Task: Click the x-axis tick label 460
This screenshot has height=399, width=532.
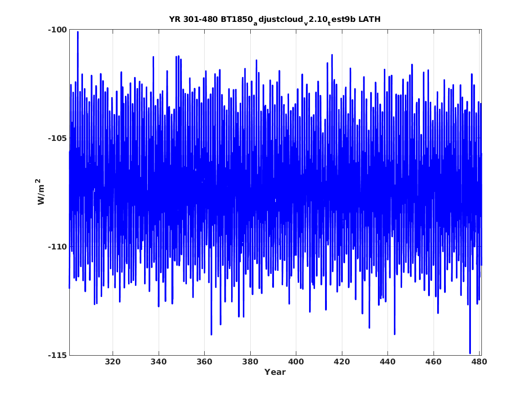Action: coord(434,362)
